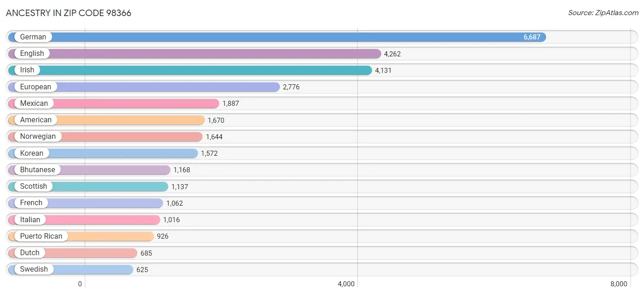Click the Irish bar label
Screen dimensions: 644x295
[x=27, y=70]
